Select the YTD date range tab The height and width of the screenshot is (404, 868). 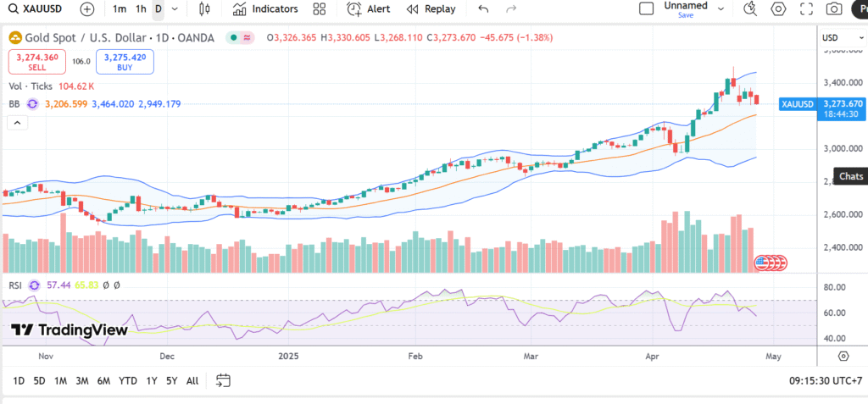coord(128,380)
